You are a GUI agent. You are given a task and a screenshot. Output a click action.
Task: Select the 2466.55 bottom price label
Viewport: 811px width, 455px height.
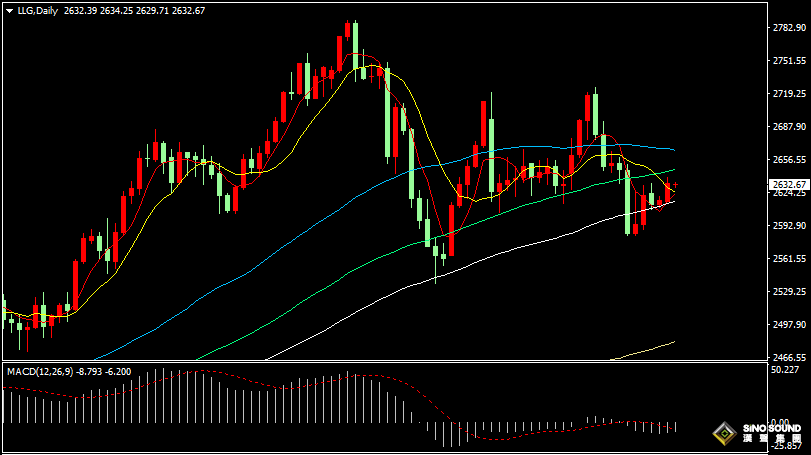pyautogui.click(x=789, y=357)
